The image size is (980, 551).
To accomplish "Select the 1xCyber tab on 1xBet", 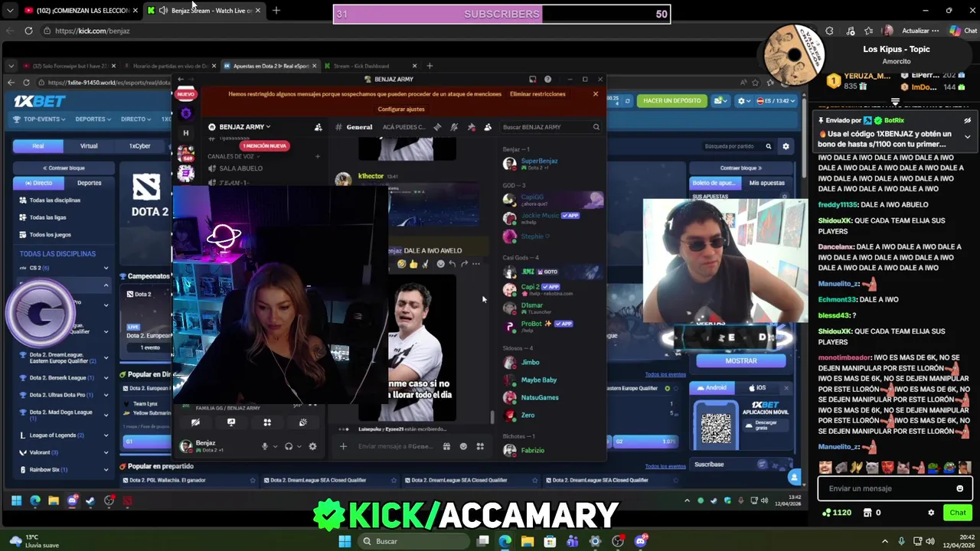I will click(x=139, y=145).
